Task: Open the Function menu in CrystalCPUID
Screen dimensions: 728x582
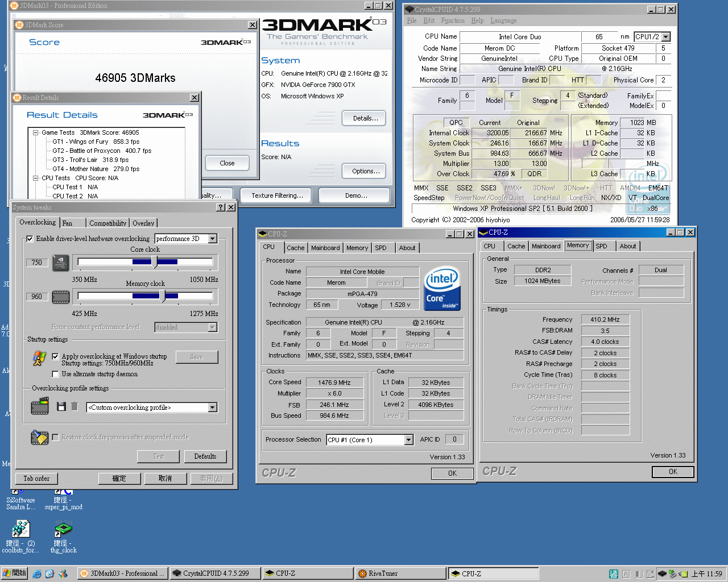Action: point(453,20)
